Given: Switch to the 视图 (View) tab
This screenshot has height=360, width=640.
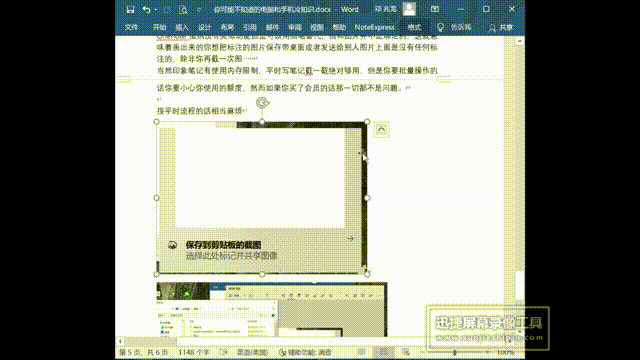Looking at the screenshot, I should (x=317, y=27).
